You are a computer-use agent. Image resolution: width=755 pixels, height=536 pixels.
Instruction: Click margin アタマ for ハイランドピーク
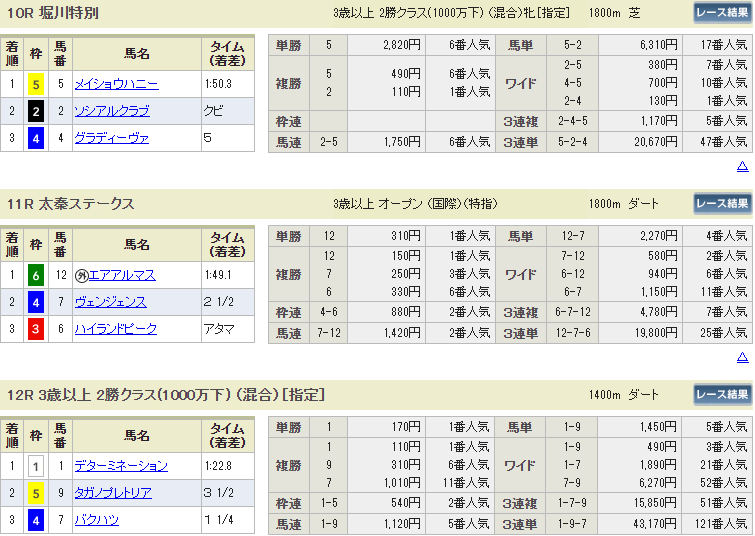219,329
